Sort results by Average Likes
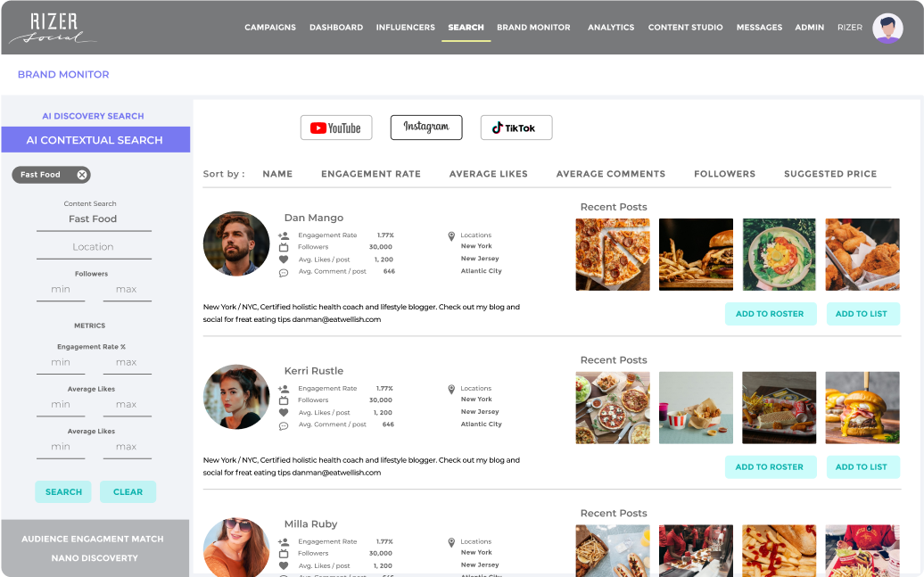924x577 pixels. [x=489, y=174]
